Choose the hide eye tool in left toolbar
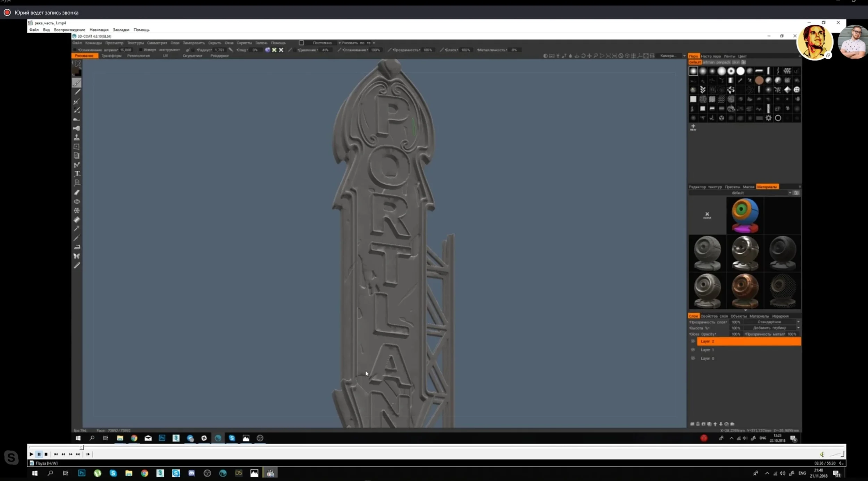Screen dimensions: 868x481 pos(77,201)
